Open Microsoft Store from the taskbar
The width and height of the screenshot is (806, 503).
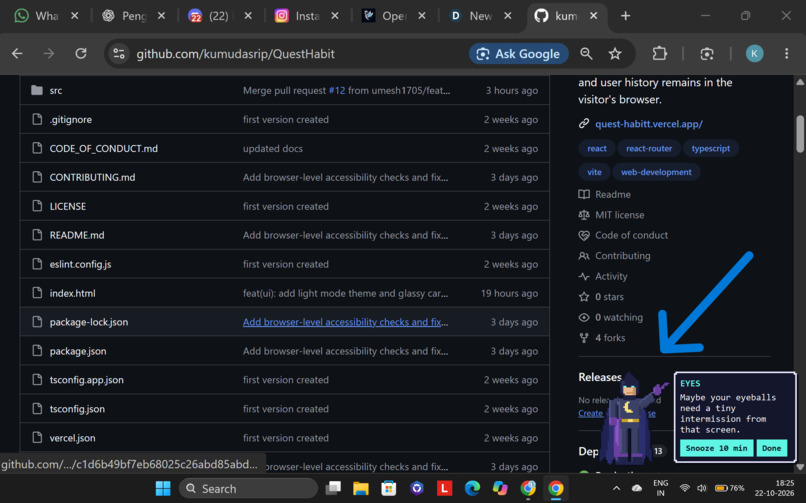coord(389,488)
